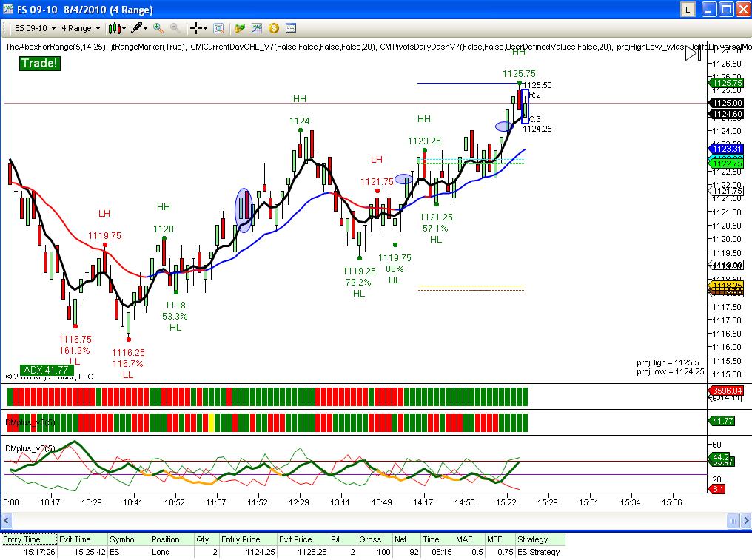Click the 1119.25 79.2% HL label
Viewport: 752px width, 560px height.
(359, 283)
